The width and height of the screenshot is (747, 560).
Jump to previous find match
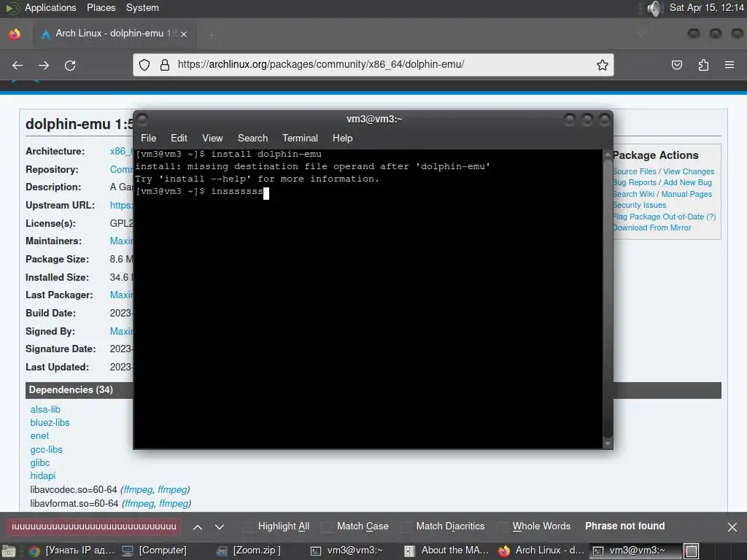(x=198, y=526)
